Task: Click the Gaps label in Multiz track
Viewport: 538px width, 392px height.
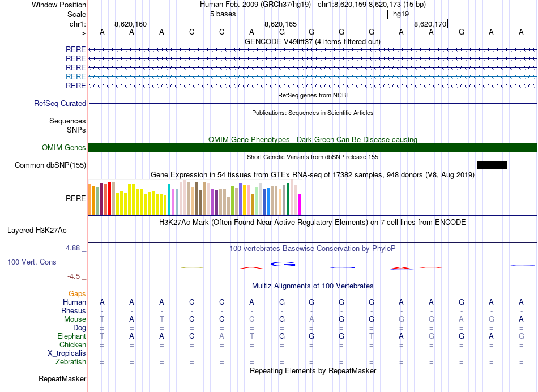Action: [x=77, y=293]
